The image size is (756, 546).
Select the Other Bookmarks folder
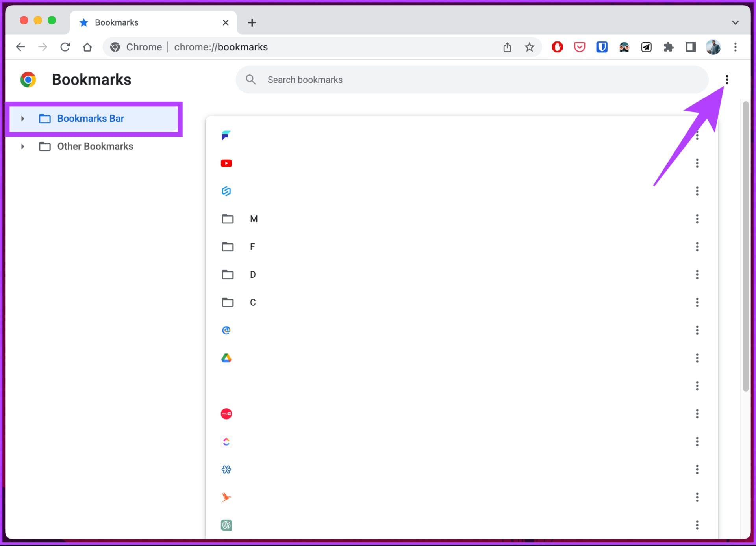(94, 147)
